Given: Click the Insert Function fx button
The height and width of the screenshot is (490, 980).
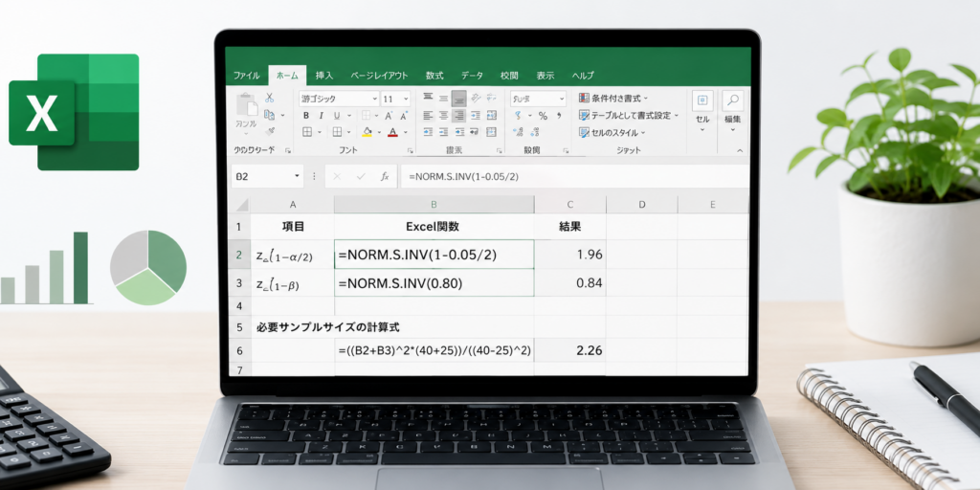Looking at the screenshot, I should pos(385,177).
